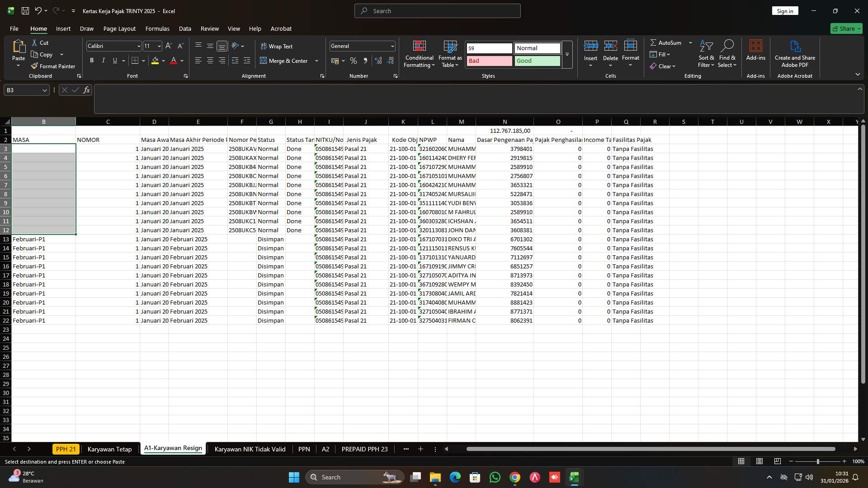
Task: Increase decimal places using the toolbar icon
Action: (x=378, y=61)
